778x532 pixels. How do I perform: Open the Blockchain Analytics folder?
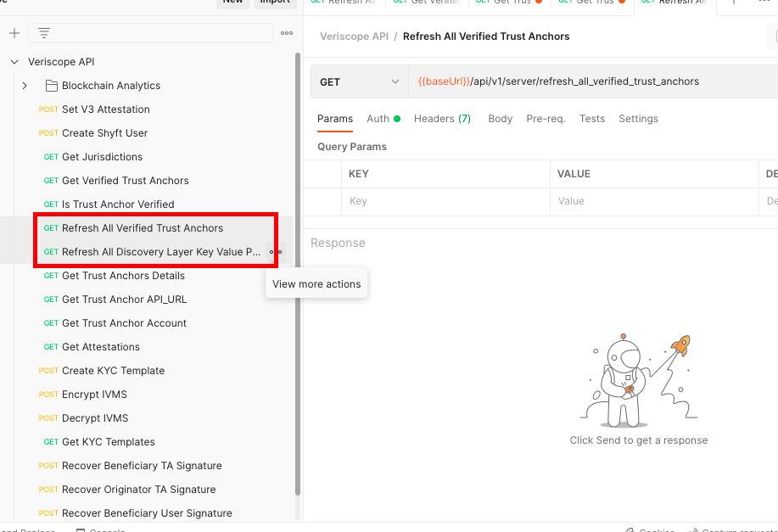click(111, 86)
